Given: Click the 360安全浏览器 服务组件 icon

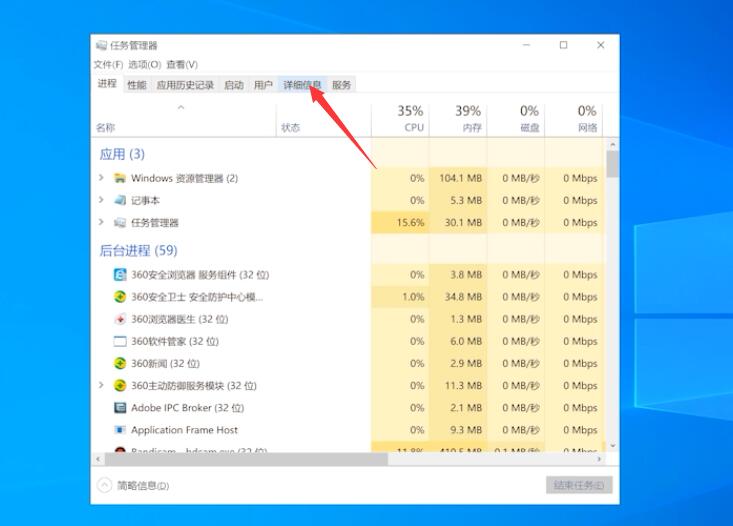Looking at the screenshot, I should [120, 274].
